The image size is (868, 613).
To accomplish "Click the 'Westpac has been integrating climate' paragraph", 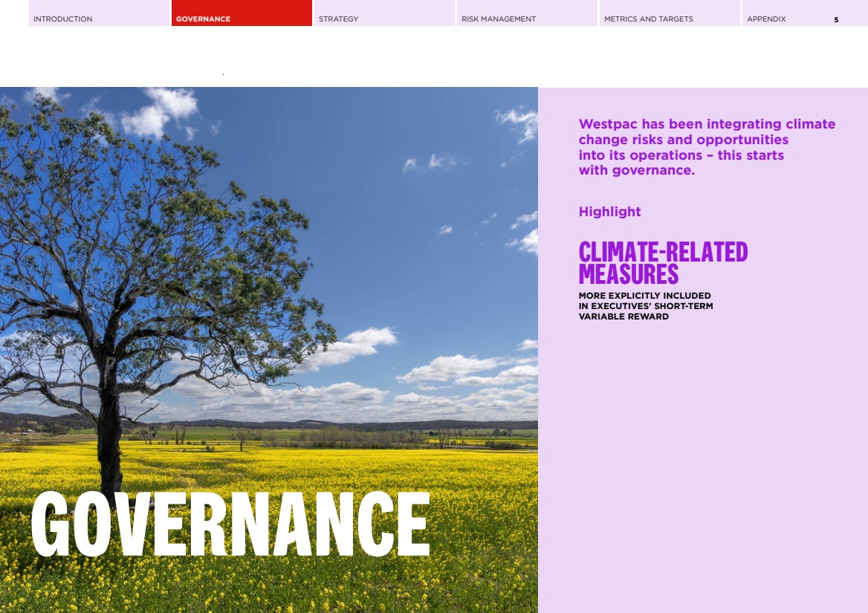I will [707, 147].
